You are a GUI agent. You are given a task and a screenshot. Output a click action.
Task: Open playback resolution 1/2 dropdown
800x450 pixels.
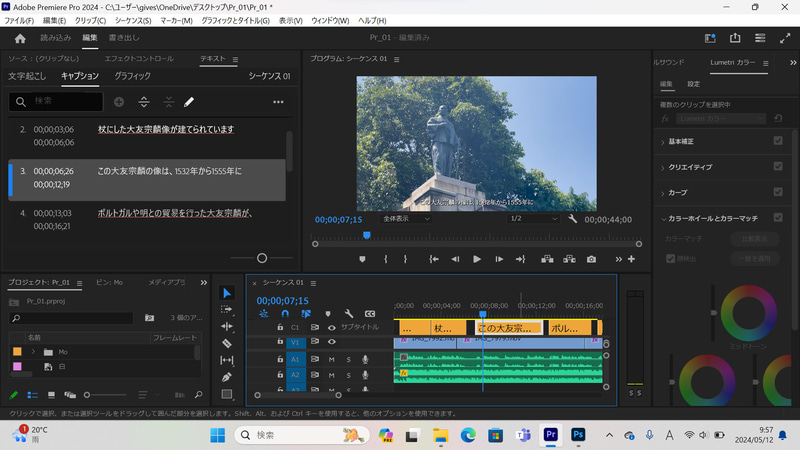coord(534,219)
